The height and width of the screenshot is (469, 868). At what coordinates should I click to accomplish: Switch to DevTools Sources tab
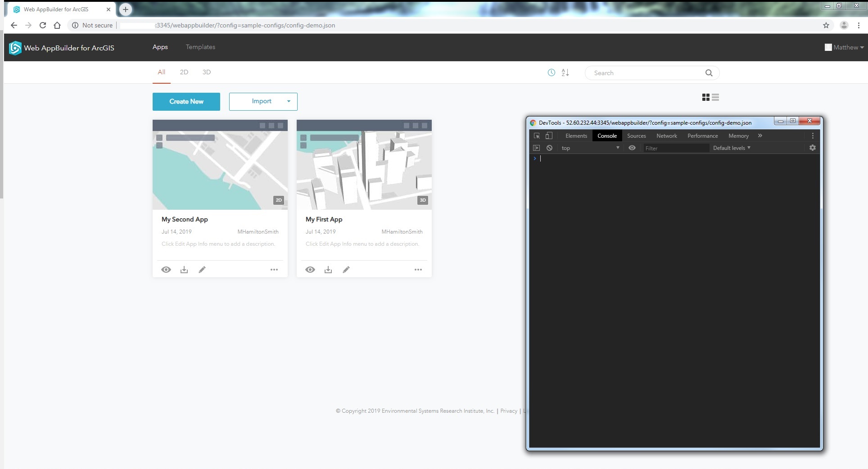pos(637,135)
